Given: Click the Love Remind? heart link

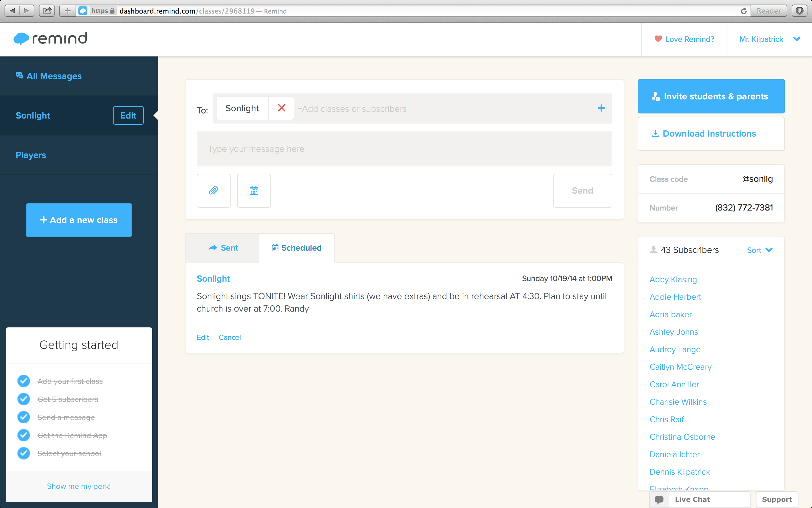Looking at the screenshot, I should pos(684,39).
